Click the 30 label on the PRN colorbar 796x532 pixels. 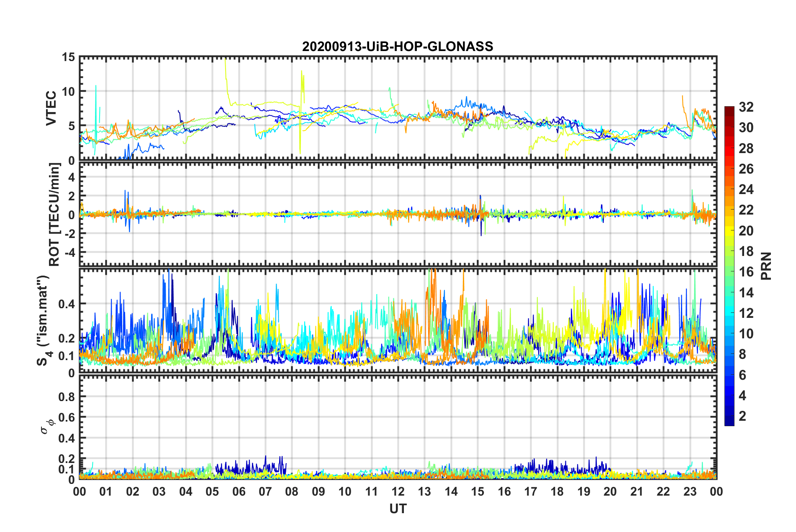pos(746,128)
